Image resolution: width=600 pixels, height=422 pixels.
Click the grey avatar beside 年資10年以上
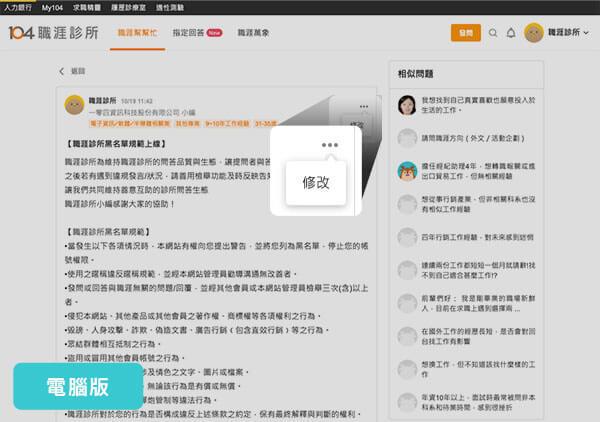[407, 402]
